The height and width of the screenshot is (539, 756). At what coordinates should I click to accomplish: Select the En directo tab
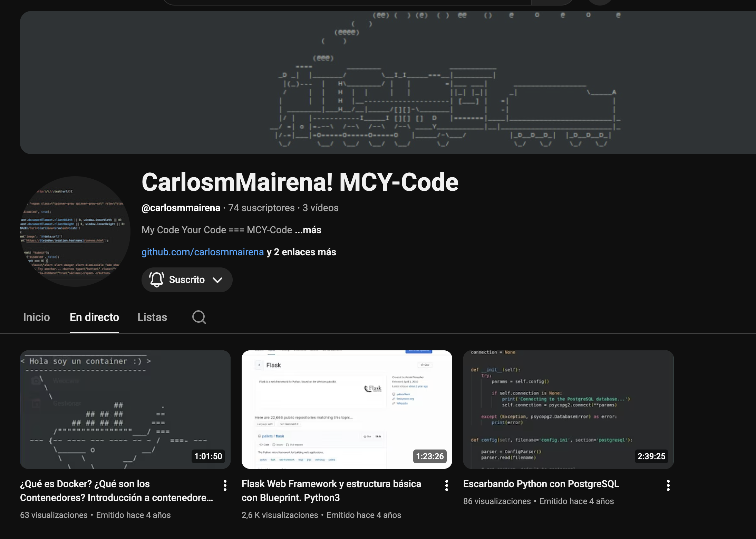pyautogui.click(x=94, y=317)
